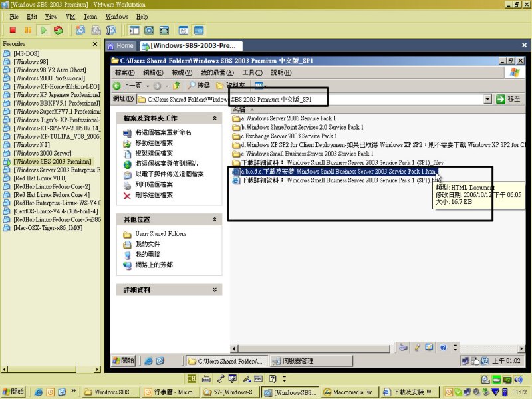Open the VMware Edit menu
Viewport: 532px width, 399px height.
pyautogui.click(x=32, y=17)
